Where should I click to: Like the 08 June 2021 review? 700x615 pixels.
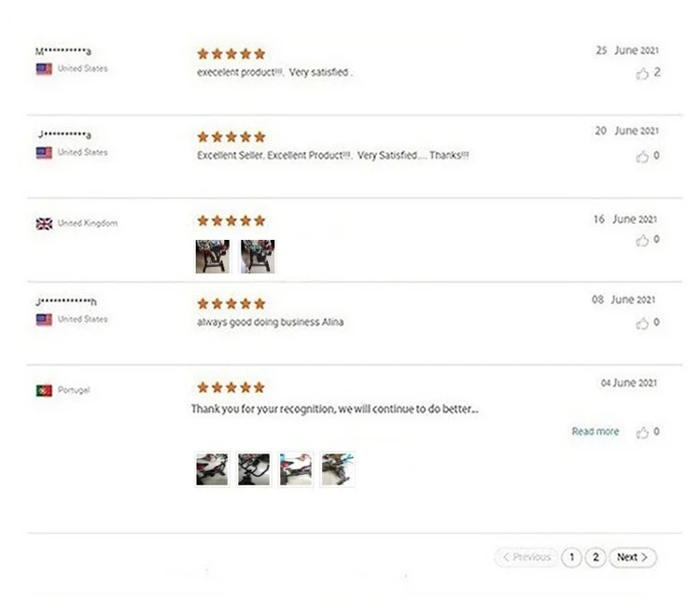click(x=642, y=323)
